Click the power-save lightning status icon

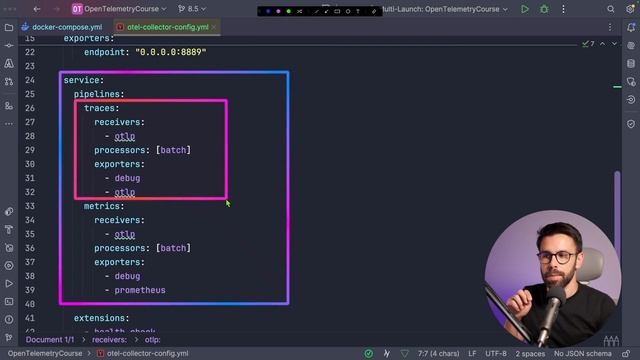387,353
